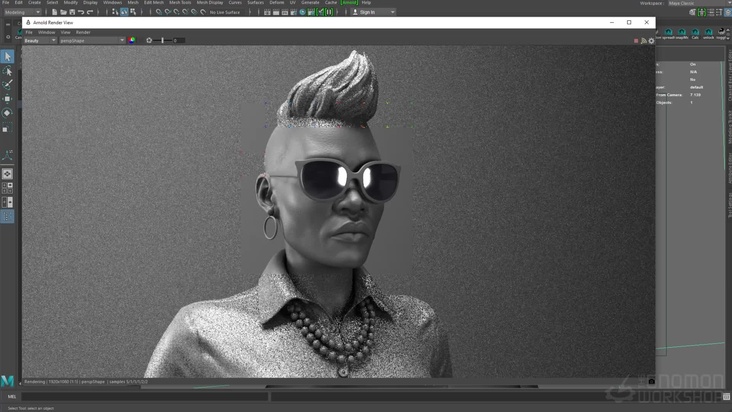Click the axis orientation icon in toolbox
Viewport: 732px width, 412px height.
7,155
